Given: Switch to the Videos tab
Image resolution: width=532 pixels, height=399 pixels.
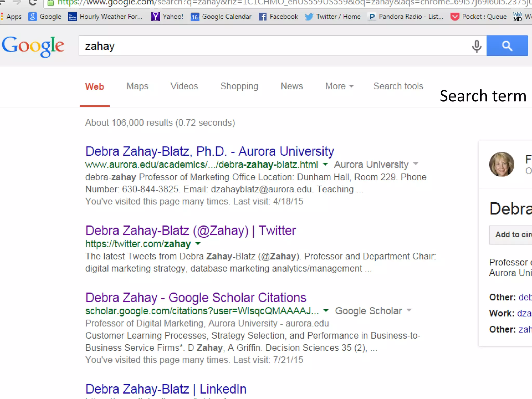Looking at the screenshot, I should tap(184, 86).
